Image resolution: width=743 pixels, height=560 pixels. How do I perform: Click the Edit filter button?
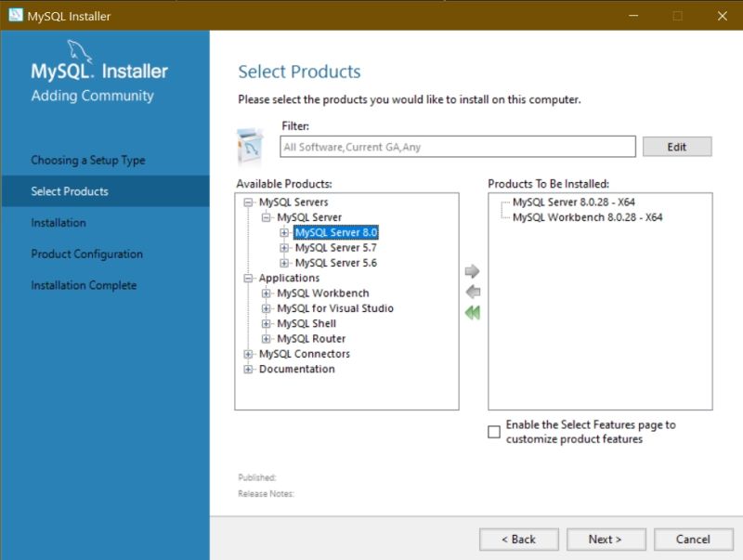[x=677, y=147]
